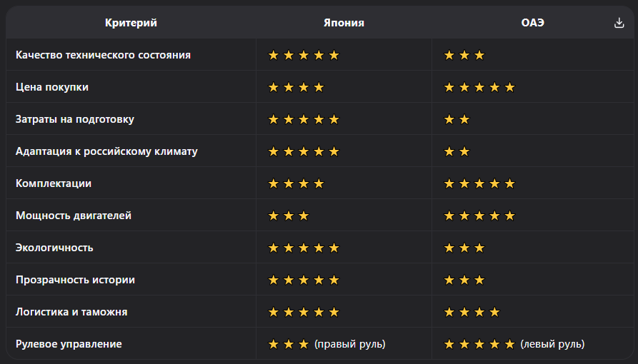Select the 'Логистика и таможня' row label
This screenshot has width=638, height=364.
[71, 312]
